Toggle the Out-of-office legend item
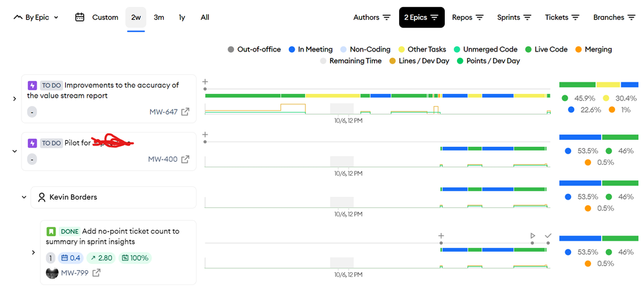 click(254, 50)
